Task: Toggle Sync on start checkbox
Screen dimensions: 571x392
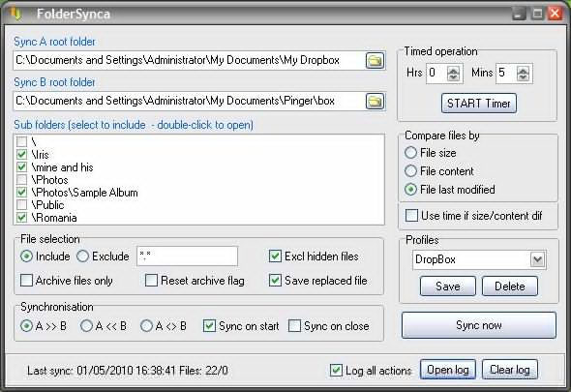Action: pyautogui.click(x=209, y=325)
